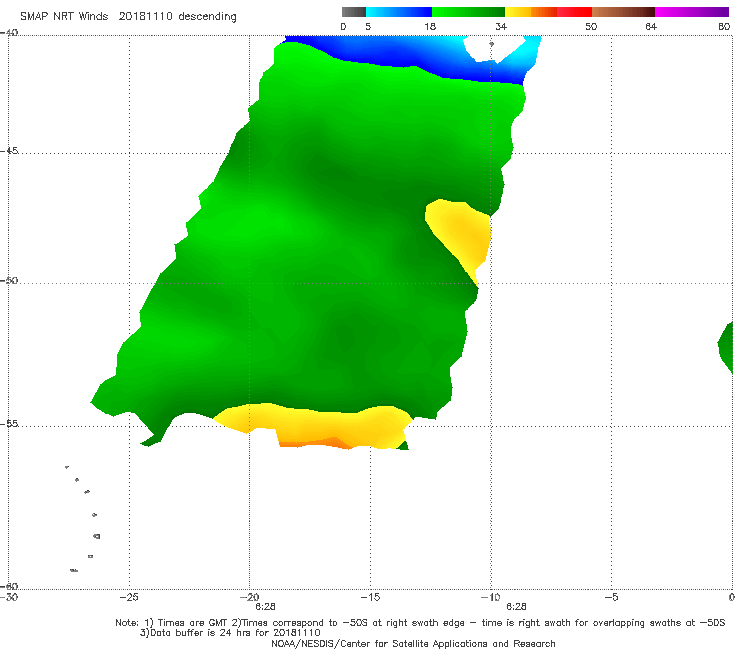Click the 6:28 swath time below -20

(x=265, y=607)
